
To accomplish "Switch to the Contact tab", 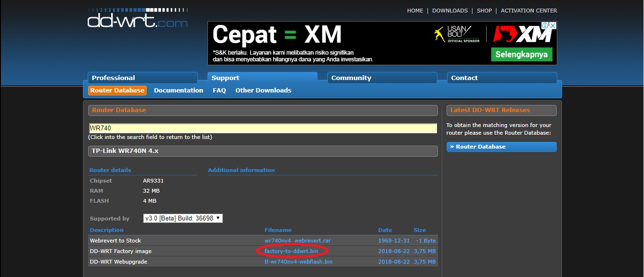I will click(x=502, y=78).
